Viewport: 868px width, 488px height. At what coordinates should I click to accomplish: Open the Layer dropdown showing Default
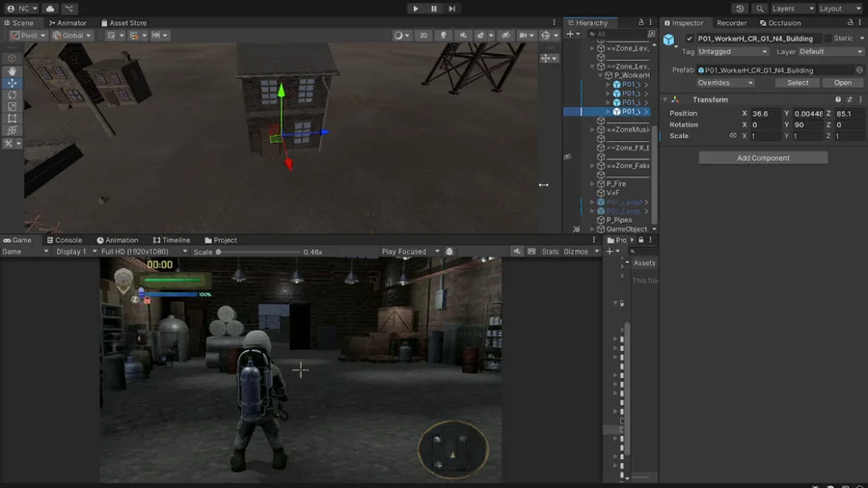(x=830, y=51)
